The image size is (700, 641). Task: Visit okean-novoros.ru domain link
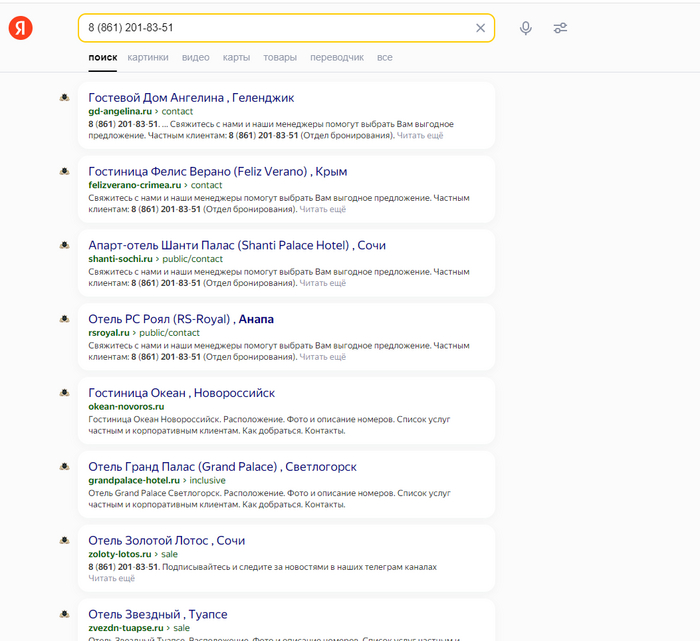click(x=126, y=406)
